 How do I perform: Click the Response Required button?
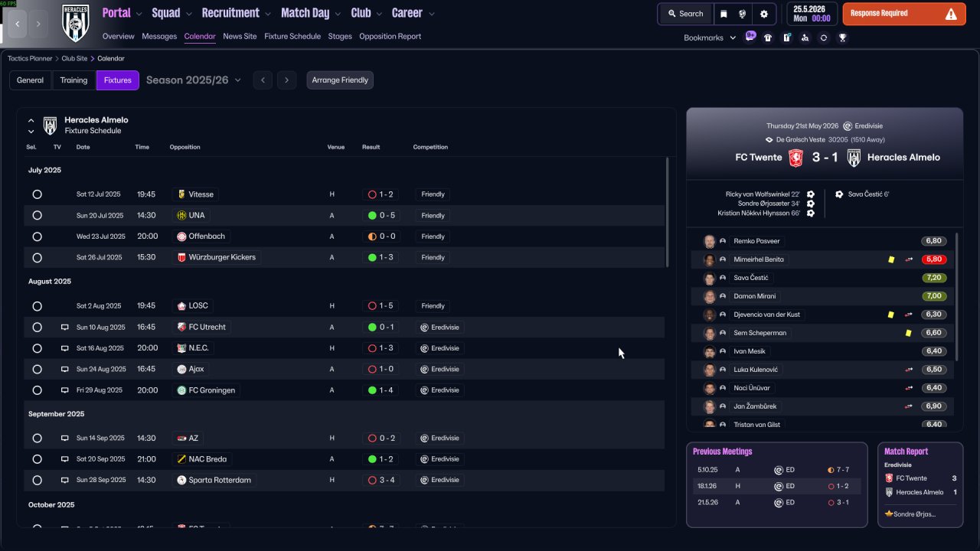[904, 14]
